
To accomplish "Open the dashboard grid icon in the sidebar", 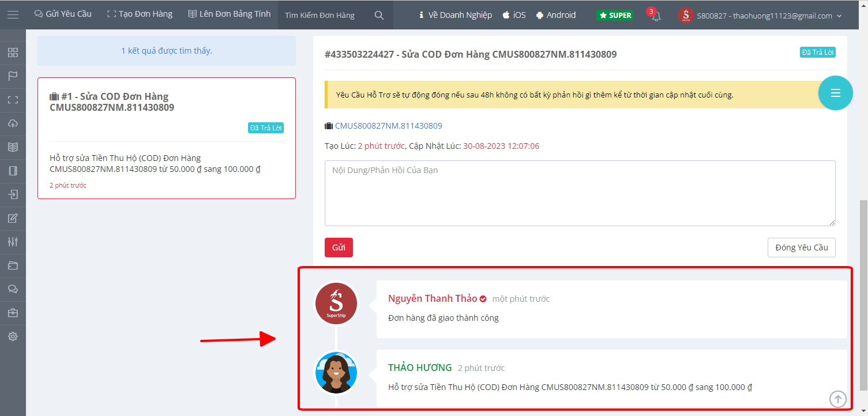I will tap(13, 53).
